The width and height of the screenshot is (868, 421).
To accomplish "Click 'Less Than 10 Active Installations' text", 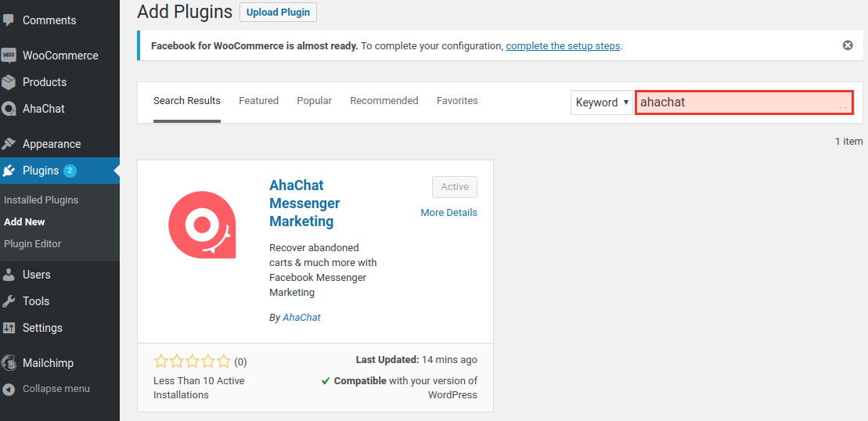I will coord(199,388).
